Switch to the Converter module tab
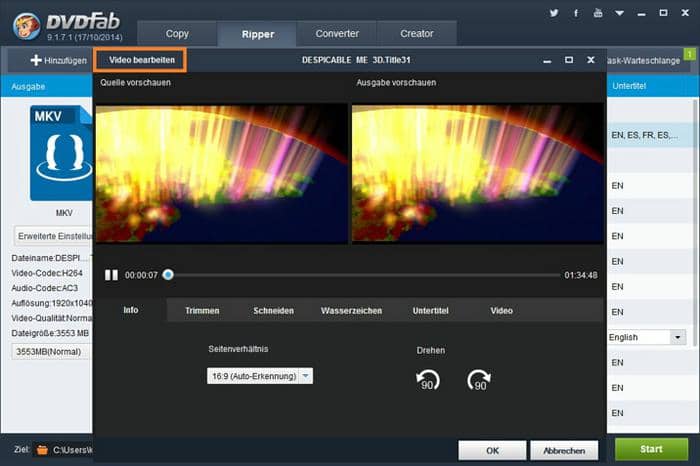Screen dimensions: 700x466 point(337,33)
